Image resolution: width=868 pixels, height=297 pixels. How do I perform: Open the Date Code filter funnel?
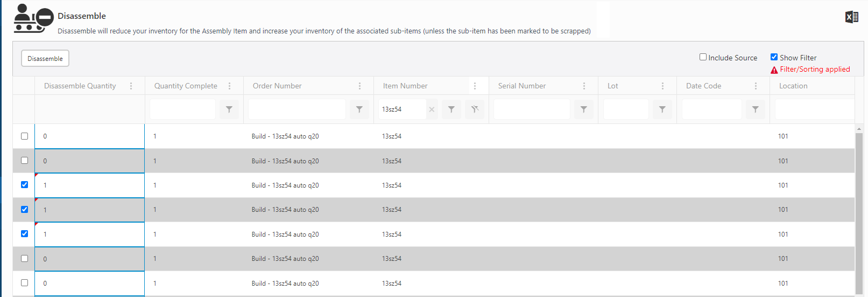click(756, 109)
